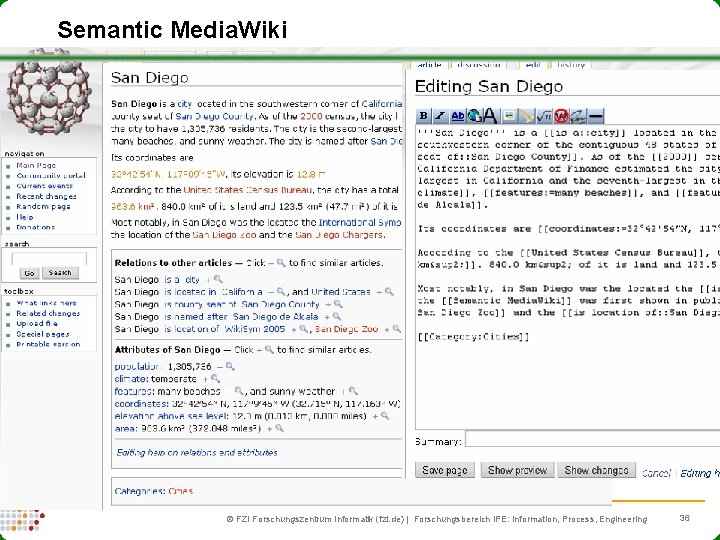Click inside the wikitext editing area
Viewport: 720px width, 540px height.
(568, 277)
